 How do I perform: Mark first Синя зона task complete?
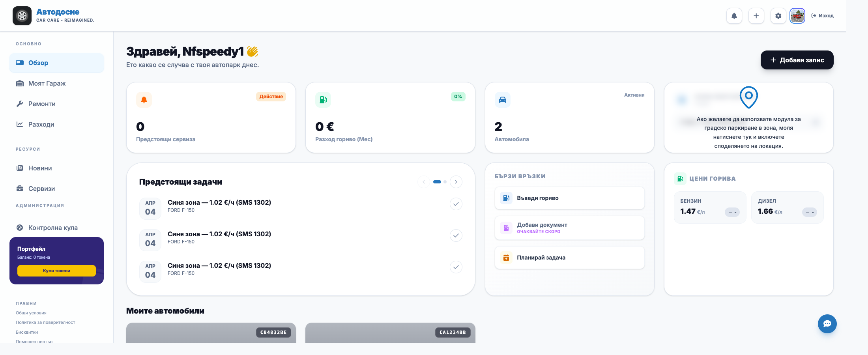click(x=456, y=204)
